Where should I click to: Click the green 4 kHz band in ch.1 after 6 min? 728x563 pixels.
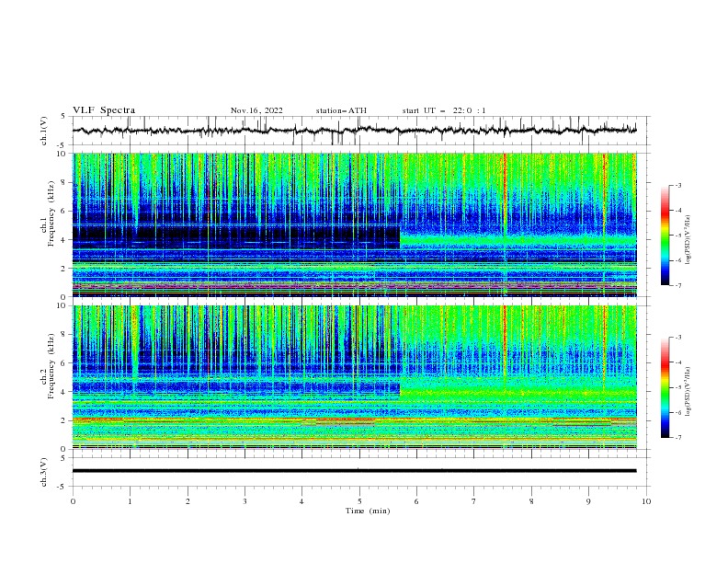point(518,240)
